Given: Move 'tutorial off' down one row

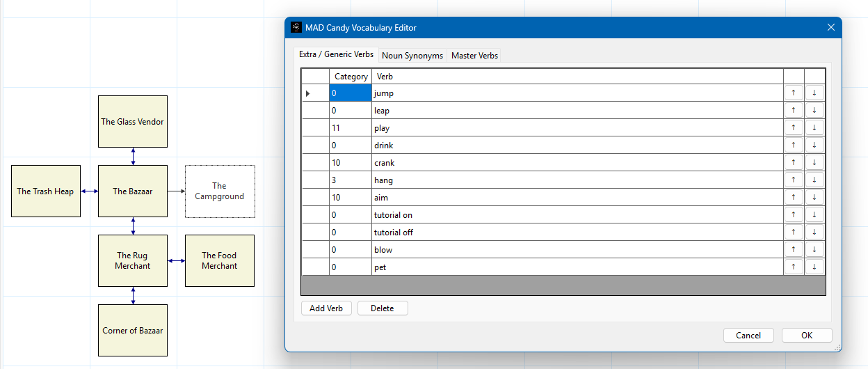Looking at the screenshot, I should pyautogui.click(x=814, y=233).
